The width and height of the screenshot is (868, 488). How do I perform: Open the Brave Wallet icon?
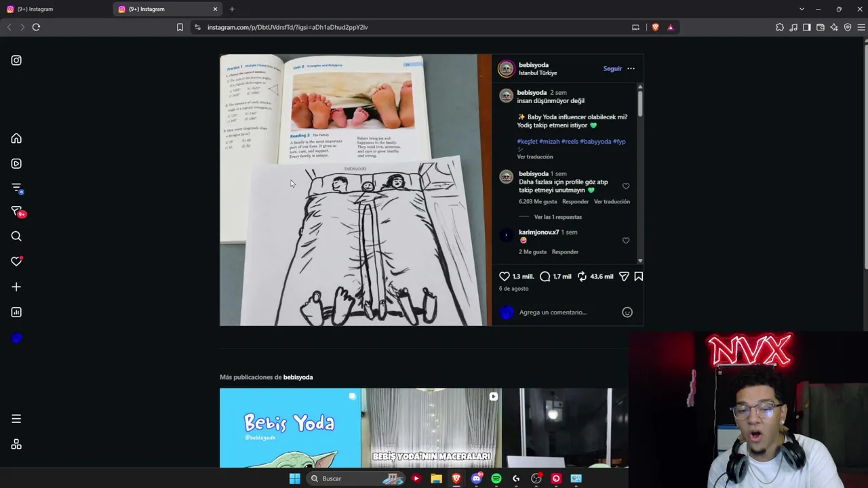[821, 27]
